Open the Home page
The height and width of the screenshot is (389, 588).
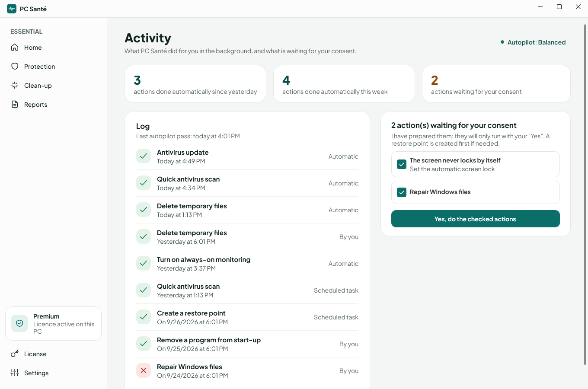coord(54,47)
